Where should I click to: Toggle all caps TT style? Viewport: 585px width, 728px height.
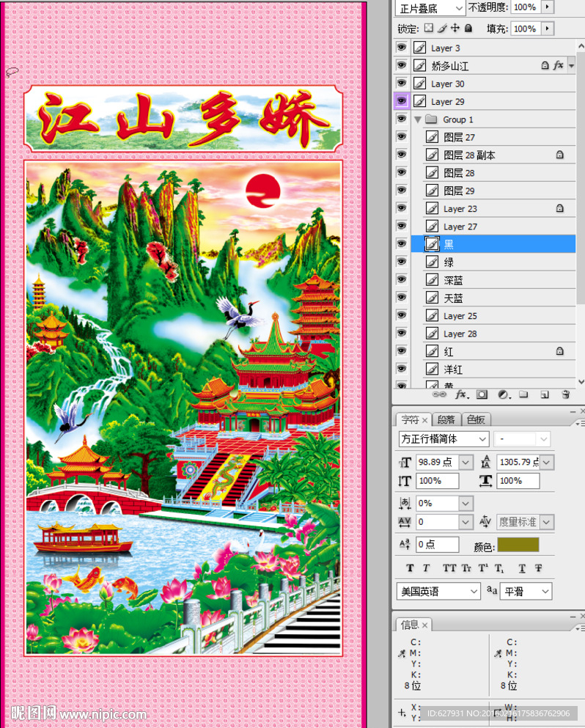pos(449,568)
